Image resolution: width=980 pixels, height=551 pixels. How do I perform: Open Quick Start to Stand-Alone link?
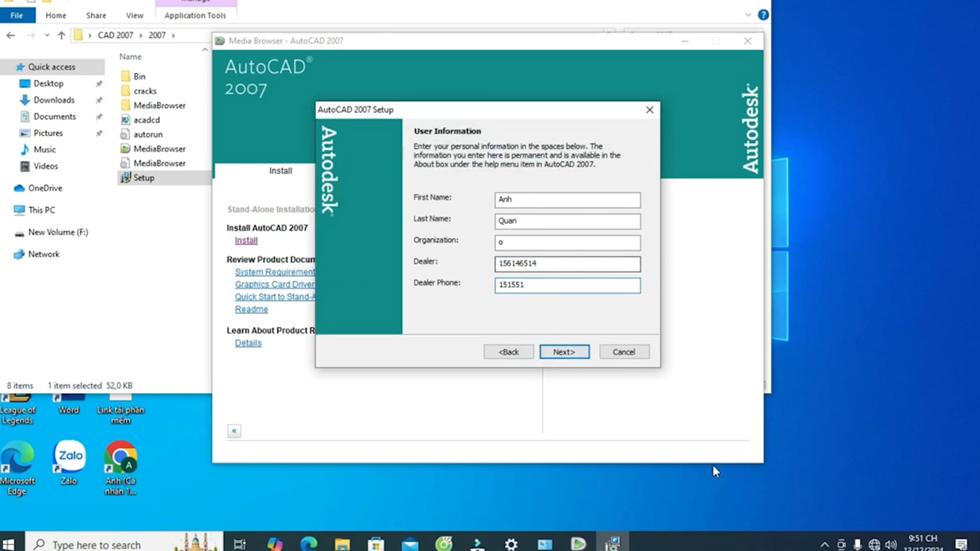[275, 296]
